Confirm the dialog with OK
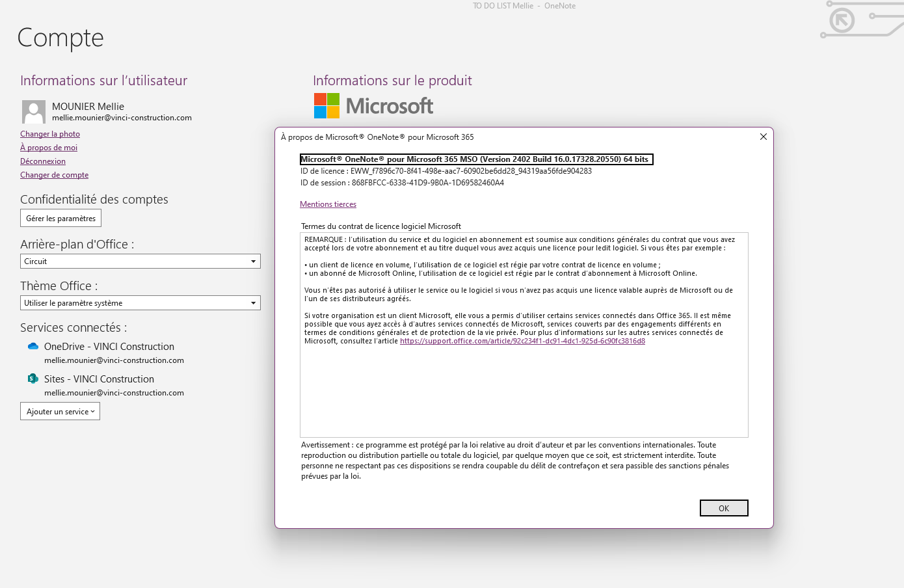 [x=724, y=508]
